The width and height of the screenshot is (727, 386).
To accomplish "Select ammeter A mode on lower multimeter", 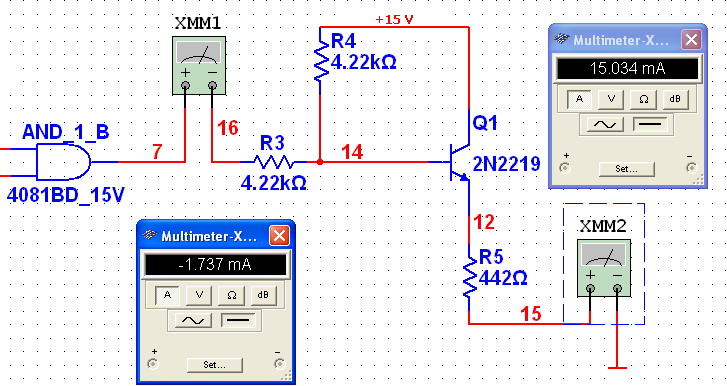I will point(167,295).
